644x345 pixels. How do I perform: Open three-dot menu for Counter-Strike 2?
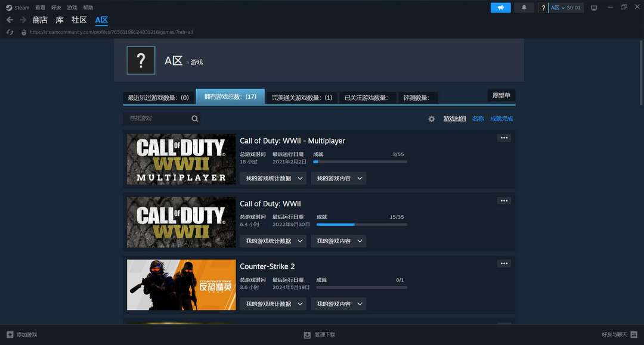coord(504,263)
